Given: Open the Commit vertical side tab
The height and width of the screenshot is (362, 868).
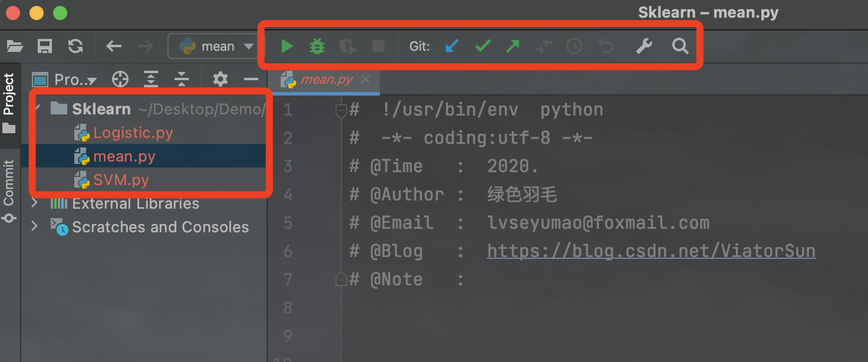Looking at the screenshot, I should pos(9,192).
